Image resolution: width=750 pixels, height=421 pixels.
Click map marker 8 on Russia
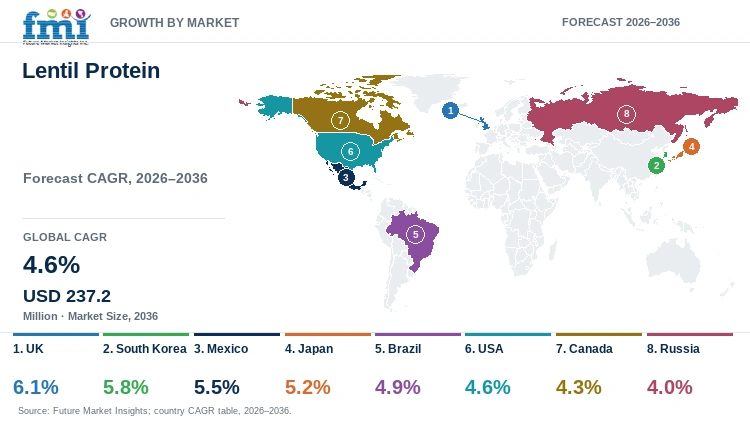point(626,114)
